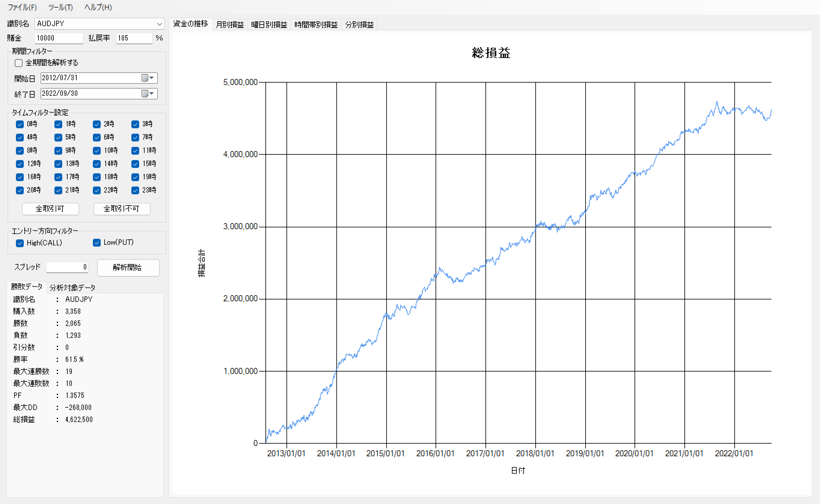Uncheck the 12時 time filter checkbox
The height and width of the screenshot is (504, 820).
pyautogui.click(x=20, y=164)
